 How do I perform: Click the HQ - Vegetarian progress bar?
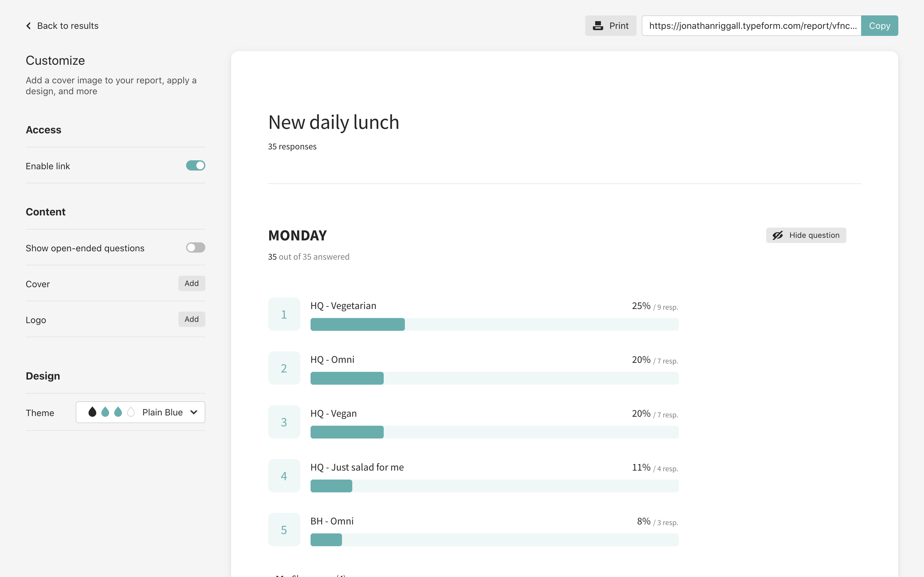click(x=494, y=324)
